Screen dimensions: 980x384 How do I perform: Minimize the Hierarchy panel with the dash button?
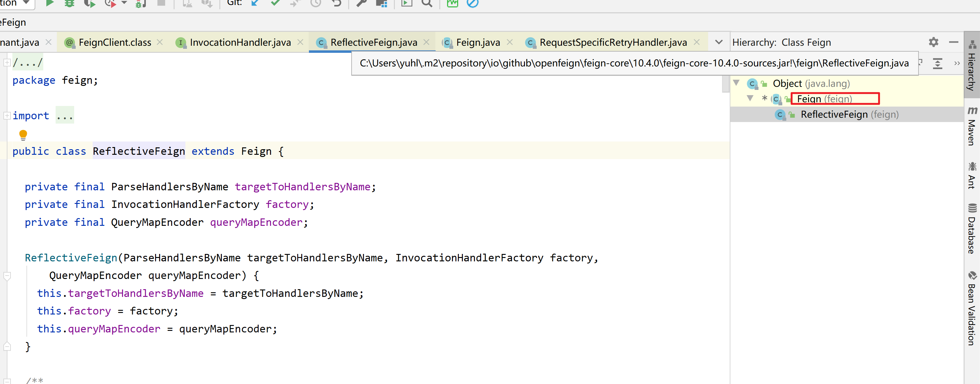[953, 42]
